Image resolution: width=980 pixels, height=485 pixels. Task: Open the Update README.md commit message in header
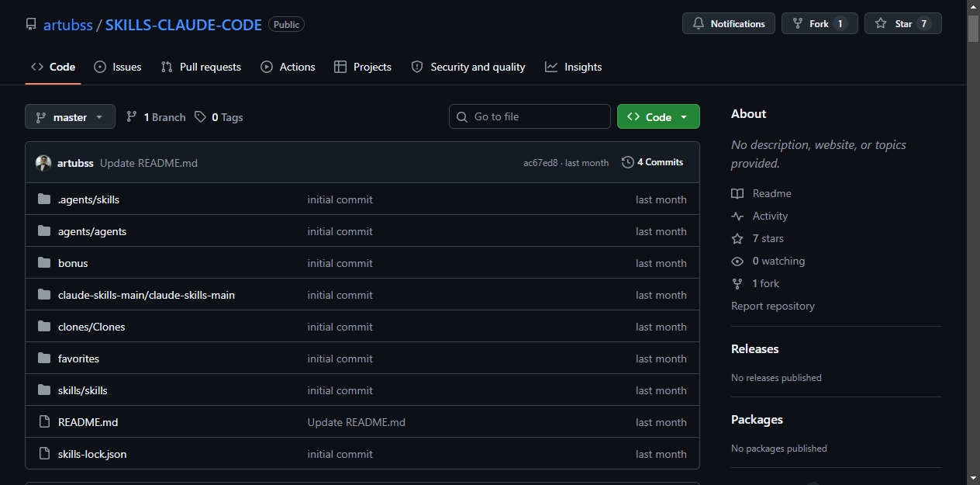coord(149,163)
